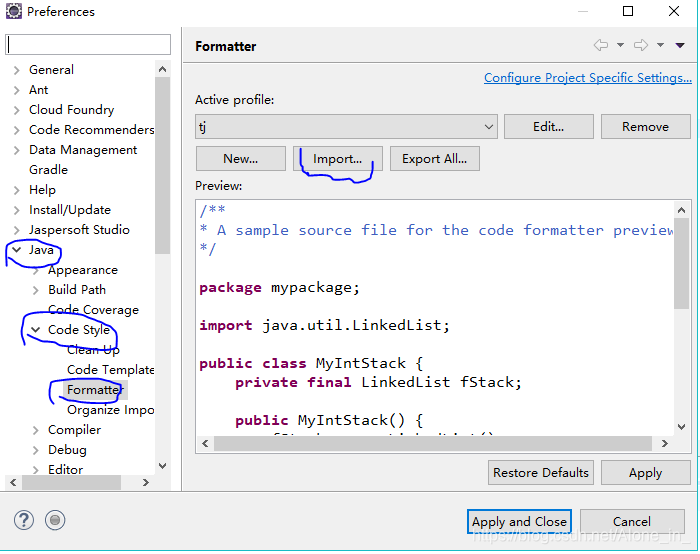Collapse the Java tree node
The width and height of the screenshot is (700, 554).
(17, 250)
